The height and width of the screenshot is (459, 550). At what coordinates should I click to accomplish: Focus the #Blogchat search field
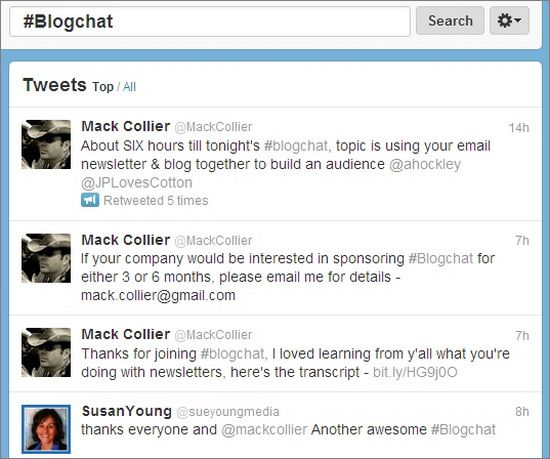pyautogui.click(x=210, y=21)
